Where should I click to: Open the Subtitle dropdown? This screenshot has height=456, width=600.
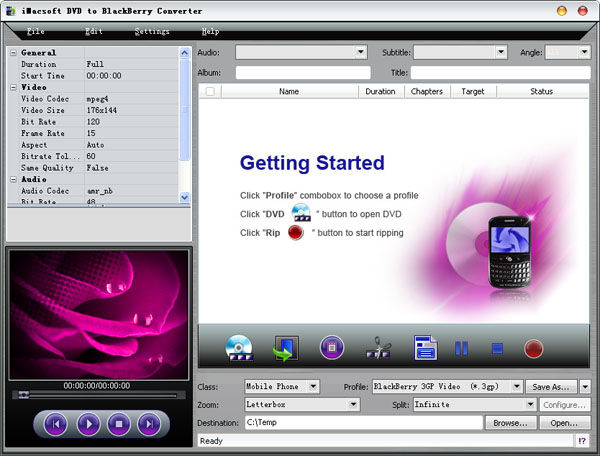point(501,52)
